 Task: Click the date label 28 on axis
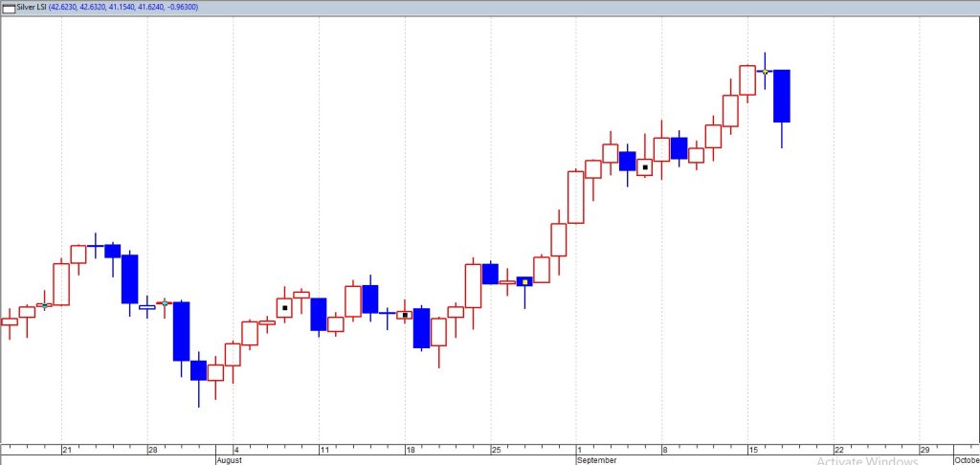pos(153,450)
